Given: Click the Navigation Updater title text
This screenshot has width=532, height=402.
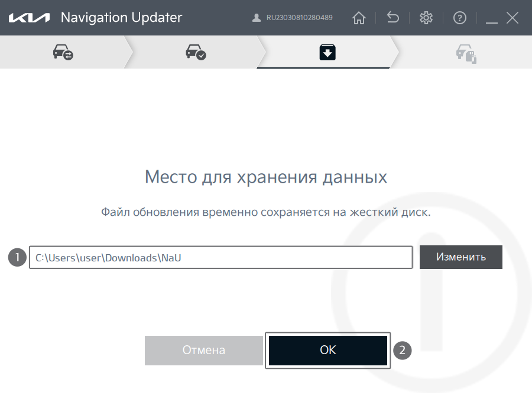Looking at the screenshot, I should 121,18.
